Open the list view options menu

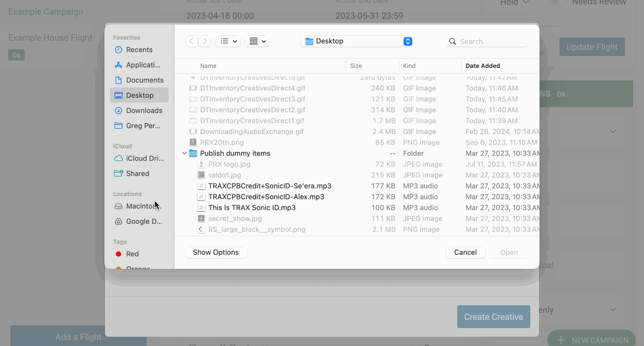228,41
